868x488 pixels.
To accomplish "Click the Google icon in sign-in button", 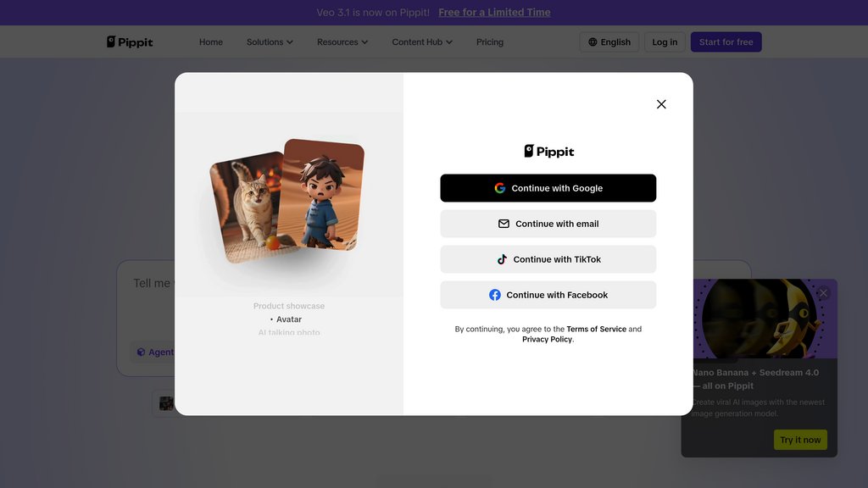I will [x=500, y=188].
